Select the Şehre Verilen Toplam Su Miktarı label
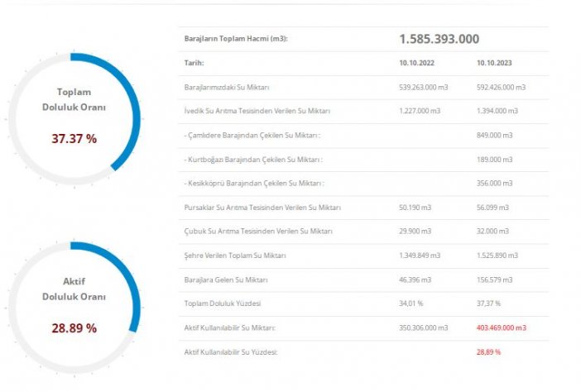 point(235,256)
